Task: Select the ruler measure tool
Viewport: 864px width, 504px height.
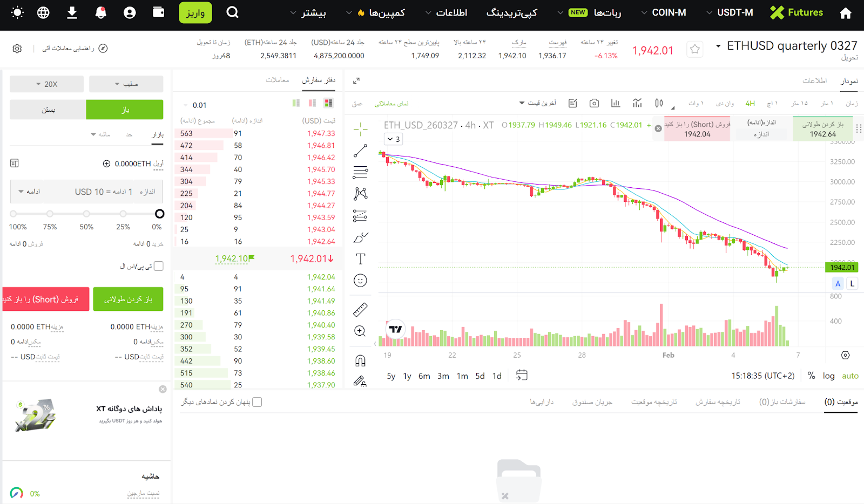Action: (360, 310)
